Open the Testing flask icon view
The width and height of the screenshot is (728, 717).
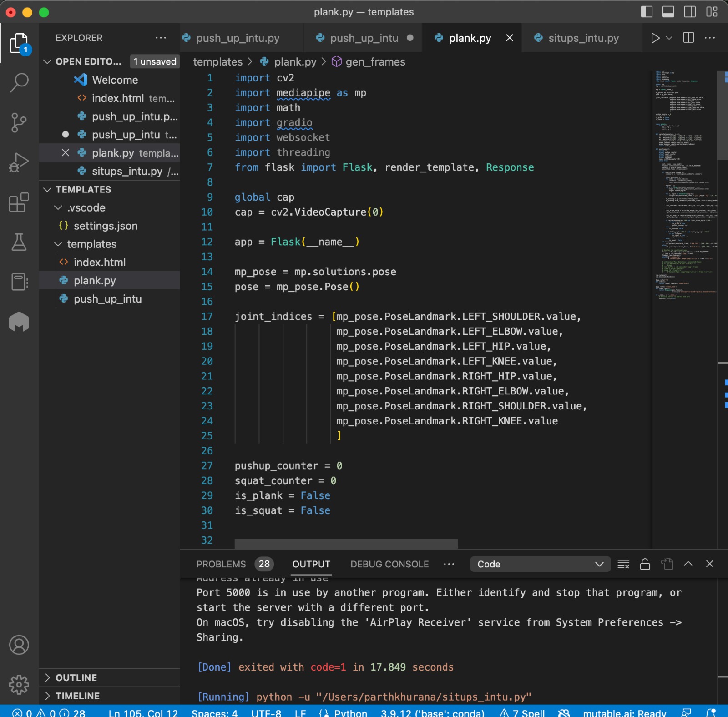pyautogui.click(x=19, y=242)
